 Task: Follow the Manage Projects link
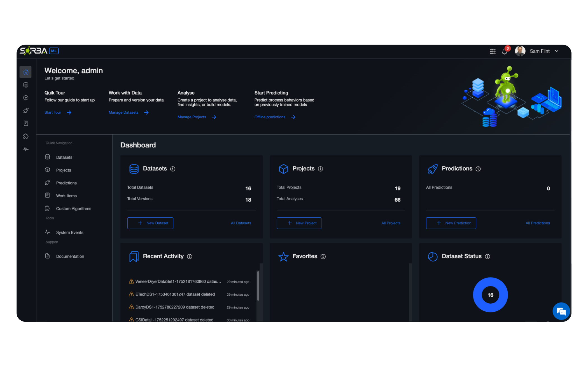[x=192, y=117]
